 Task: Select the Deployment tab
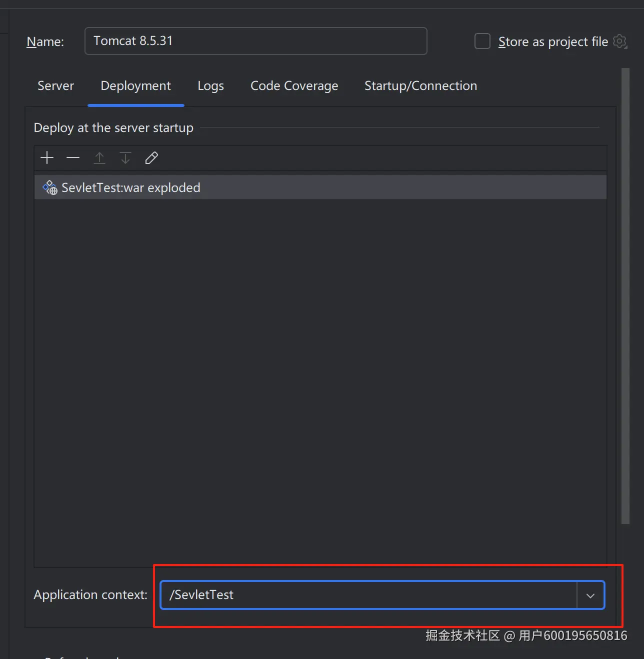(x=135, y=85)
